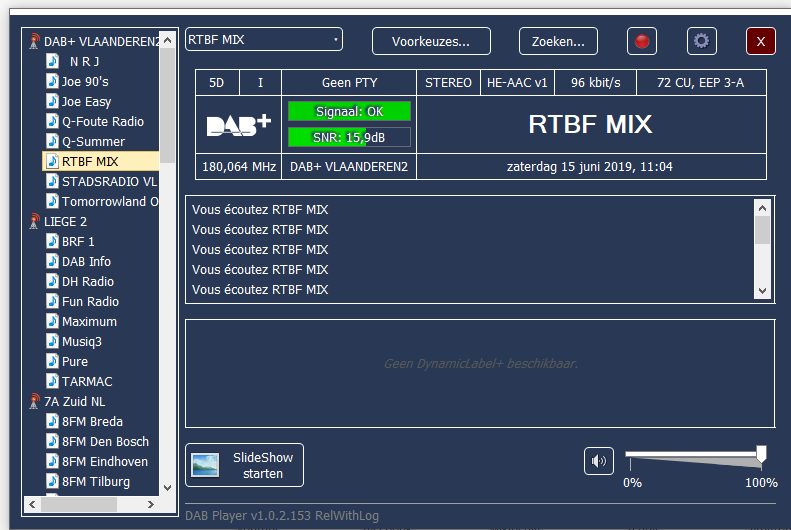
Task: Click the music note icon for Tomorrowland
Action: point(52,201)
